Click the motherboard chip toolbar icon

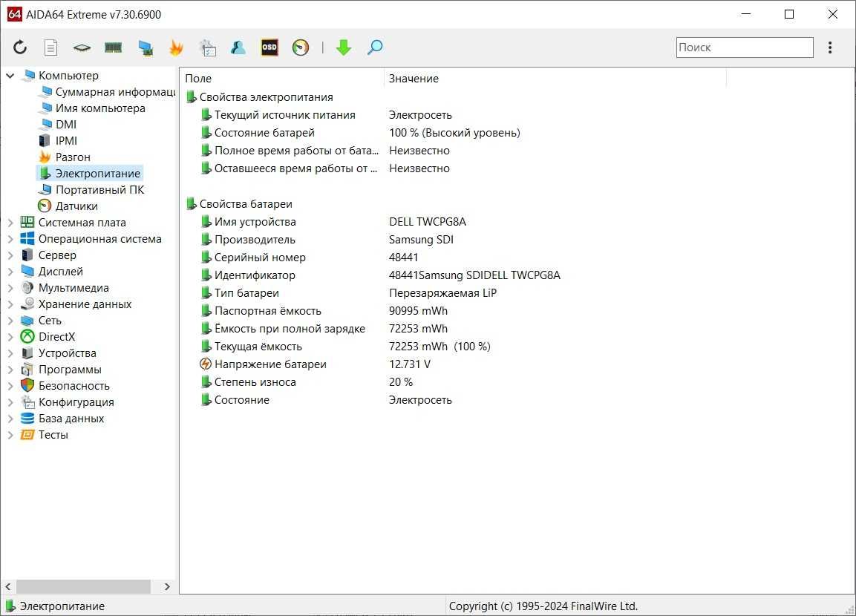[x=82, y=47]
